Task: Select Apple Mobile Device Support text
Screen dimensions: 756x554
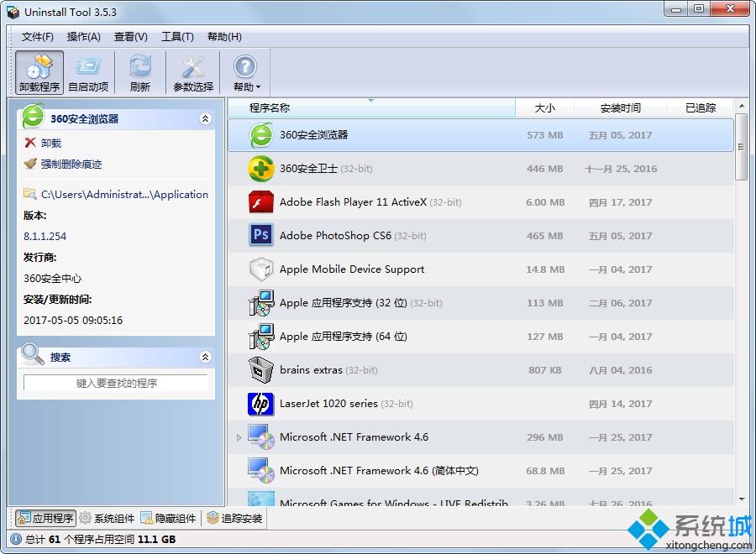Action: (352, 269)
